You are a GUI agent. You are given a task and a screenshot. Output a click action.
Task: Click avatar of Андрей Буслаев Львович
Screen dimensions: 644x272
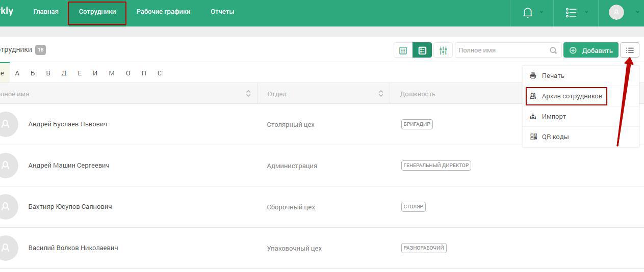pyautogui.click(x=6, y=124)
